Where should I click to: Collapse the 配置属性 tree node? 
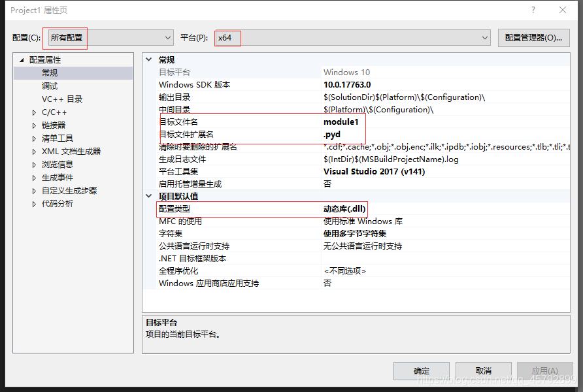(x=22, y=60)
